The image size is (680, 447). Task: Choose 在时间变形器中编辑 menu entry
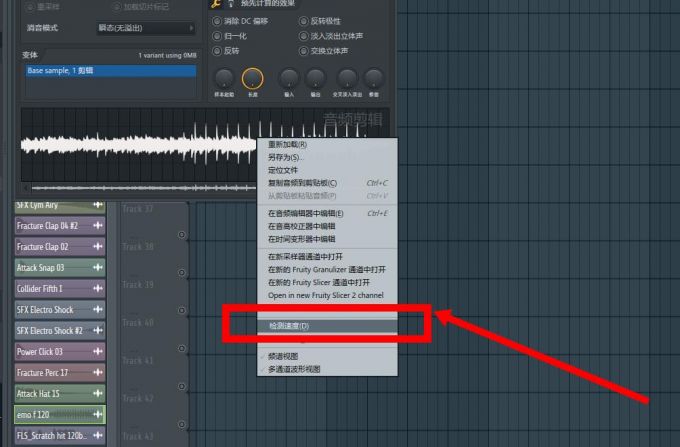point(327,239)
